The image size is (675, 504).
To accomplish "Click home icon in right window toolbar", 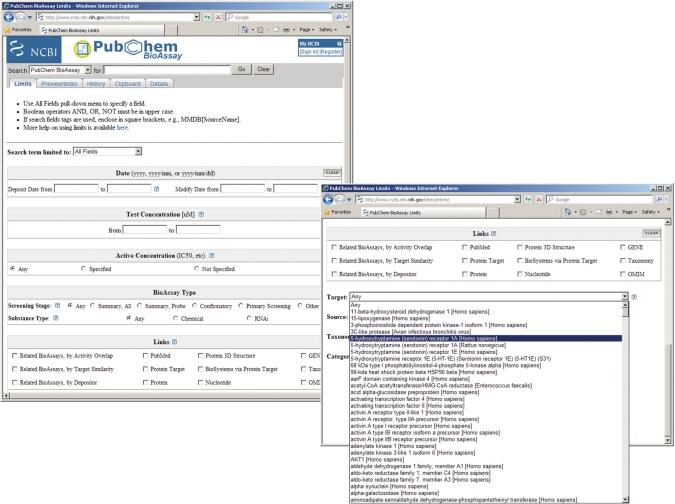I will (x=567, y=212).
